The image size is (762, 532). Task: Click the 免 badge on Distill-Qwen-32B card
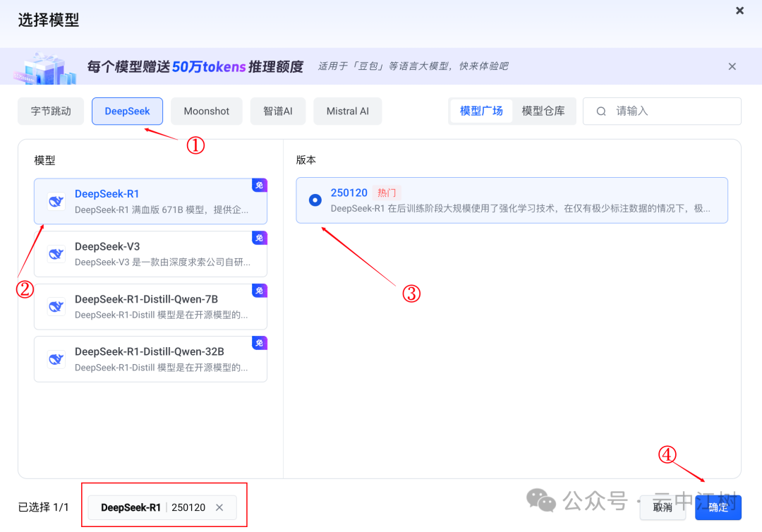tap(260, 343)
